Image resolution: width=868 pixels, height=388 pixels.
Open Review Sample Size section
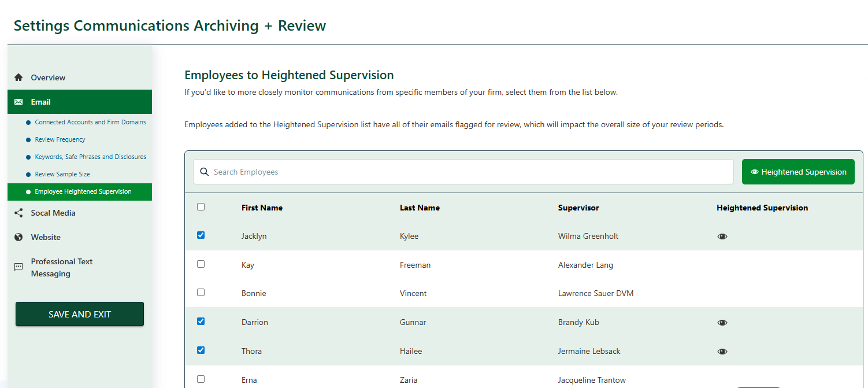[62, 174]
